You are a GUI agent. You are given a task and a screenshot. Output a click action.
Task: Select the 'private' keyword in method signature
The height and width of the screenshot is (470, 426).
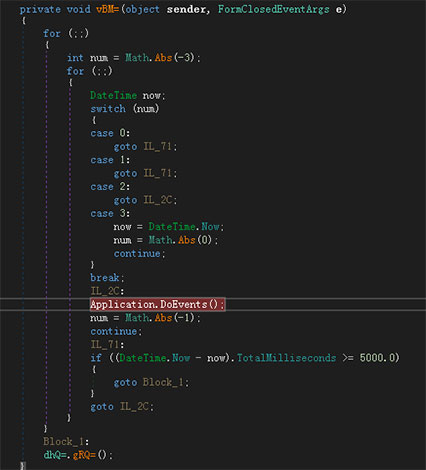pos(40,9)
